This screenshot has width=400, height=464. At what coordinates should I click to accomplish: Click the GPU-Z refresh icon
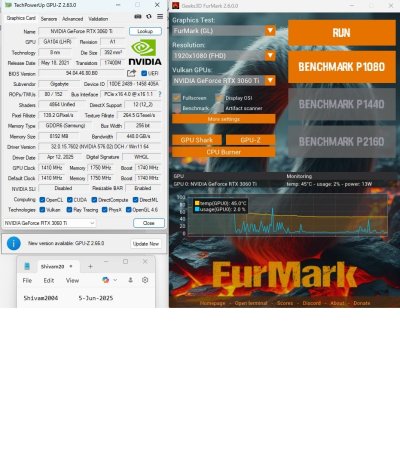click(x=149, y=16)
